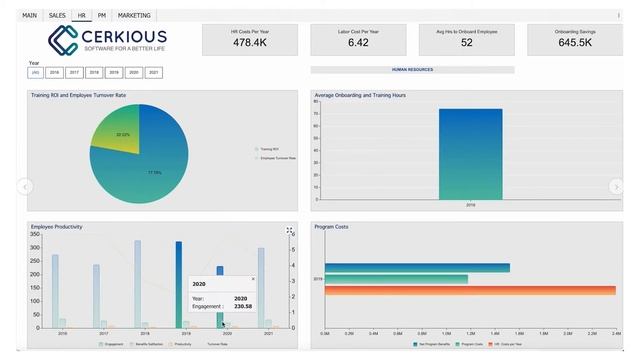Click the Cerkious logo
640x360 pixels.
(x=107, y=40)
